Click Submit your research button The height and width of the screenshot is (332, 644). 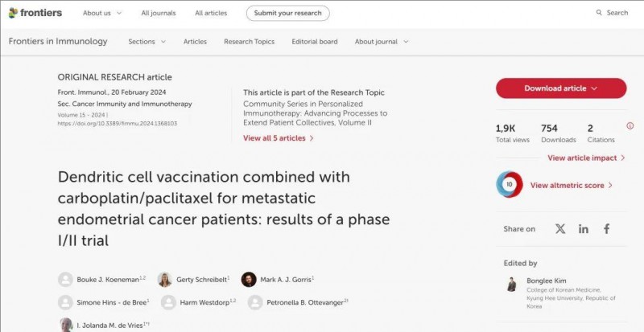coord(288,13)
